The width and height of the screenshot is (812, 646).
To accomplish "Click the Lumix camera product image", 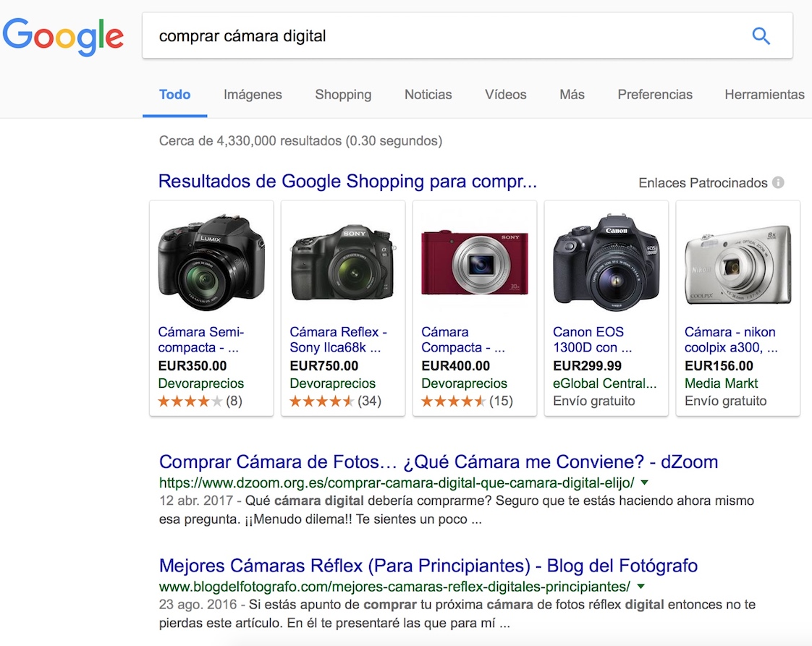I will click(x=211, y=262).
